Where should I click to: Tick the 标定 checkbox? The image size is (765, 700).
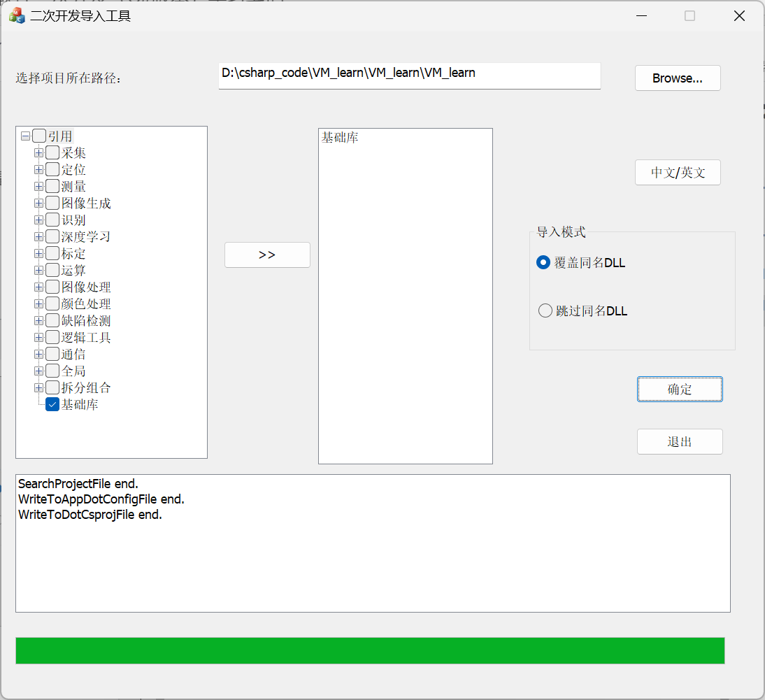point(52,253)
